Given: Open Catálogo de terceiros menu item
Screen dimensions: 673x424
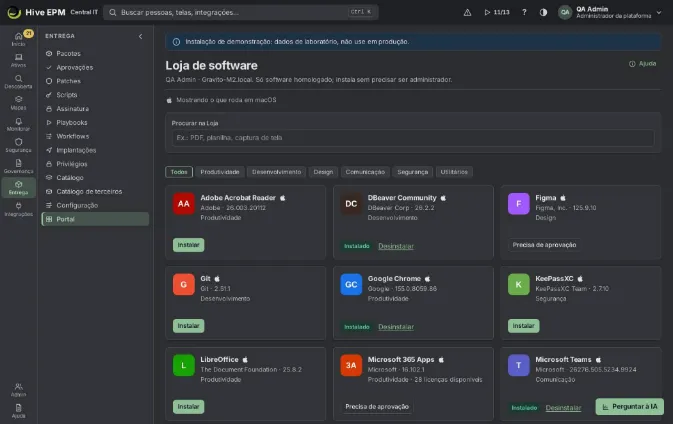Looking at the screenshot, I should pyautogui.click(x=95, y=191).
